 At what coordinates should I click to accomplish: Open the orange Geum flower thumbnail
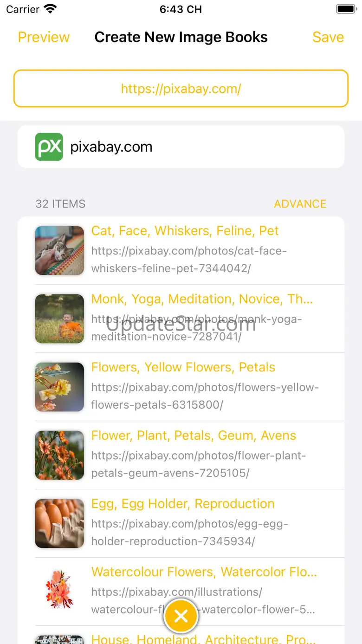click(x=59, y=455)
